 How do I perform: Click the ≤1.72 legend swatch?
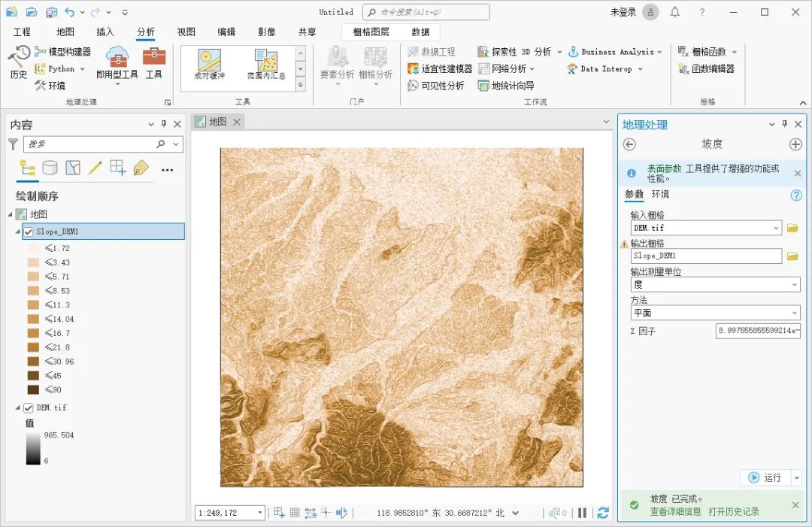(34, 249)
